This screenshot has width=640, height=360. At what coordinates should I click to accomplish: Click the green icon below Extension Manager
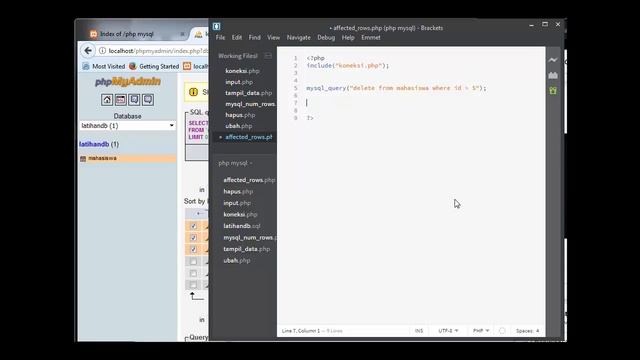553,91
